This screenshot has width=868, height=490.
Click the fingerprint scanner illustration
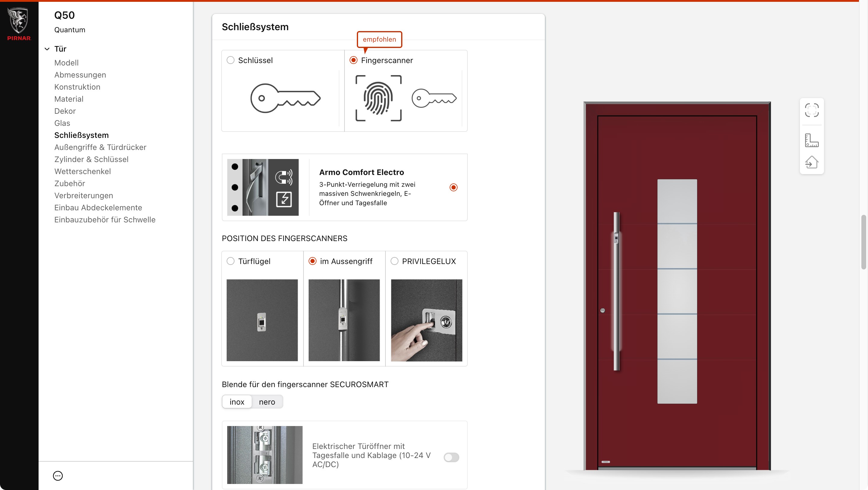pyautogui.click(x=379, y=98)
